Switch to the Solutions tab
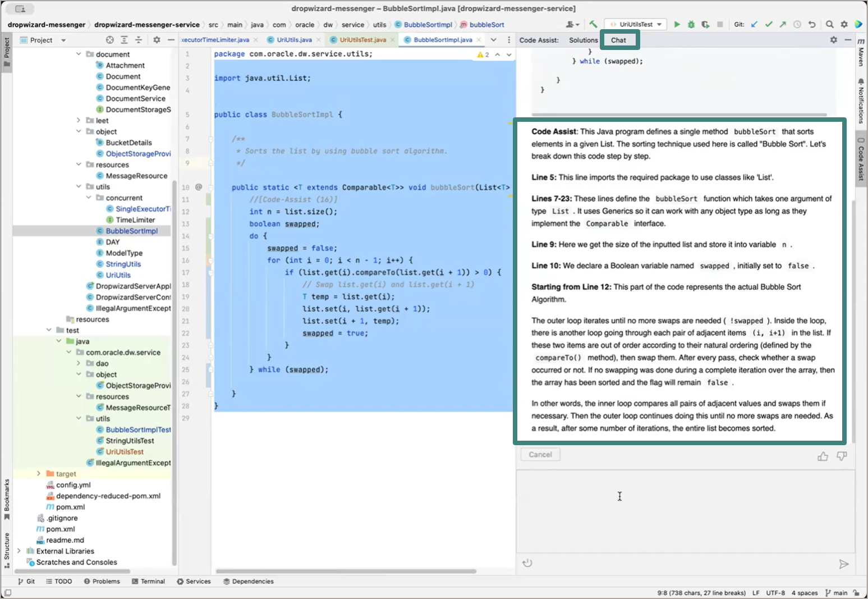 click(x=583, y=40)
